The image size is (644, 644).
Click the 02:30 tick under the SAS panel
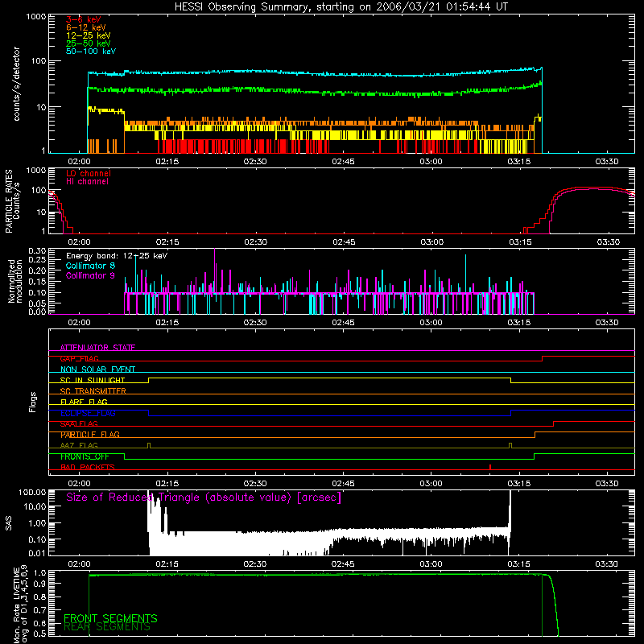click(255, 564)
